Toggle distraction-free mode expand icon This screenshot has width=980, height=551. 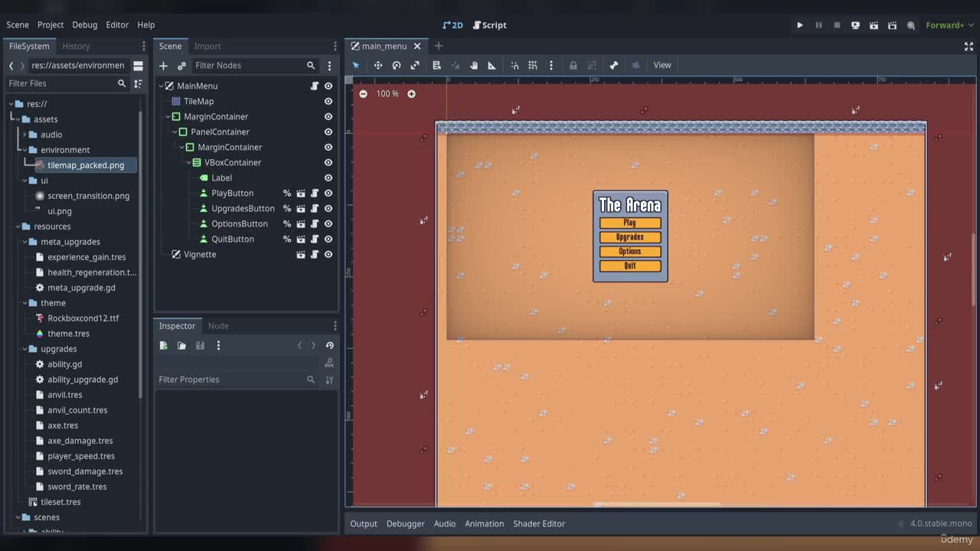pos(969,46)
